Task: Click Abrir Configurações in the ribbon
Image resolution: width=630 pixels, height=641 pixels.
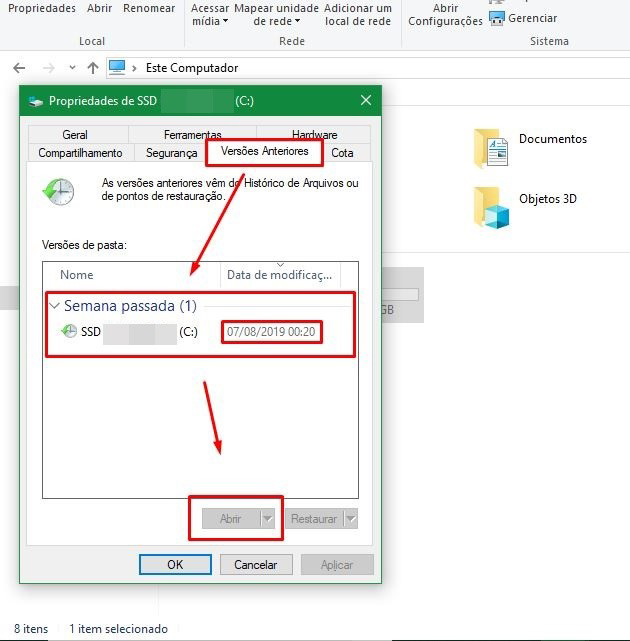Action: pos(445,15)
